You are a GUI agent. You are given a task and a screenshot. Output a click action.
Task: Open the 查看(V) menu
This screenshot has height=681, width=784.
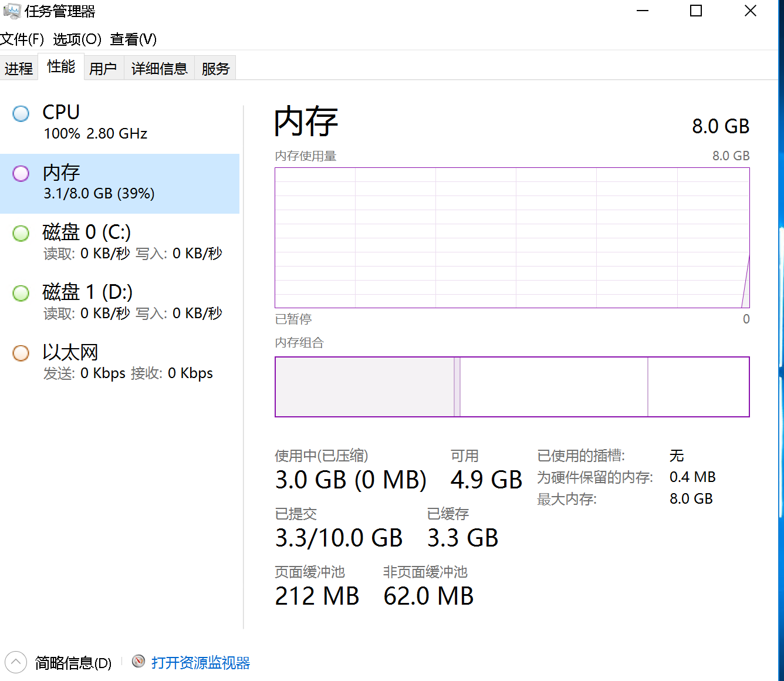(x=133, y=39)
